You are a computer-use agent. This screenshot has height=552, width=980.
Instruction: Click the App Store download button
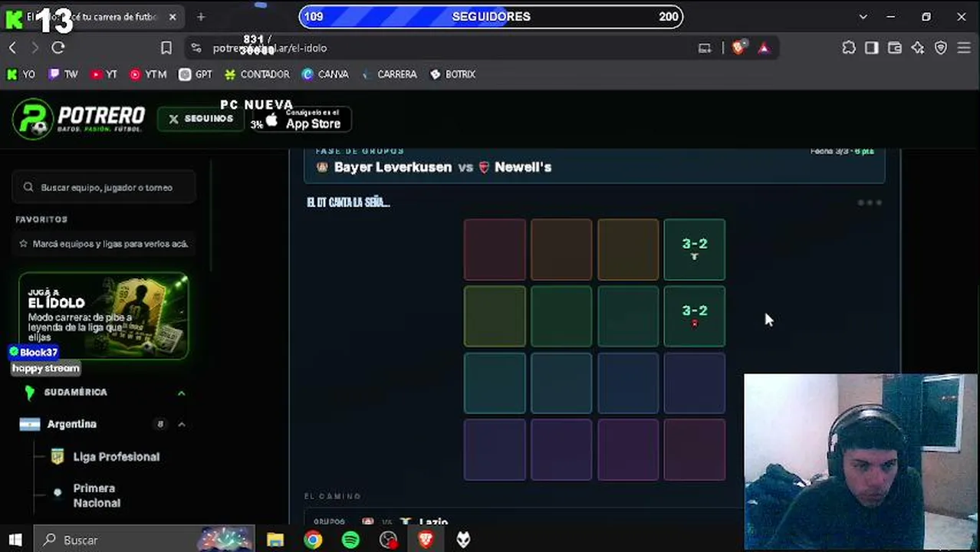(x=302, y=119)
